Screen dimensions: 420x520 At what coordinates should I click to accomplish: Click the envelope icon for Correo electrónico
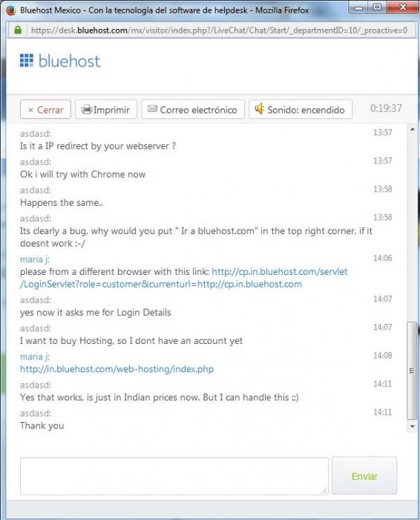[152, 108]
